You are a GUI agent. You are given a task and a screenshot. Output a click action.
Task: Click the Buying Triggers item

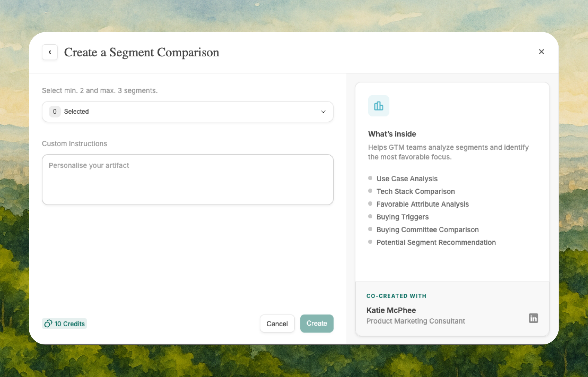(x=402, y=217)
